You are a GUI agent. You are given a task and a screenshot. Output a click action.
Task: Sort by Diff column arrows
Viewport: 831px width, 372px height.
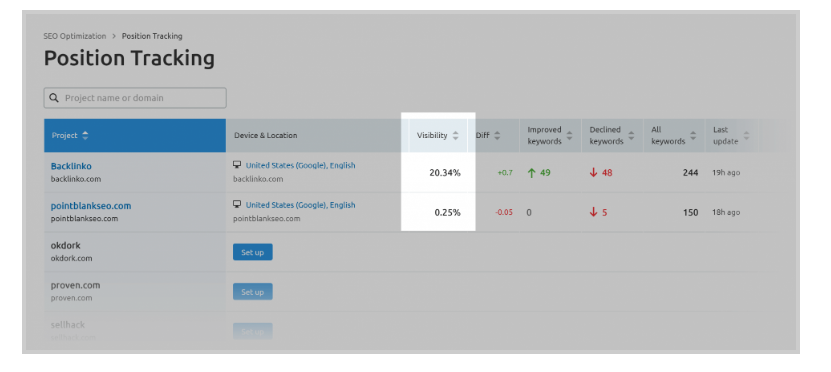[497, 136]
